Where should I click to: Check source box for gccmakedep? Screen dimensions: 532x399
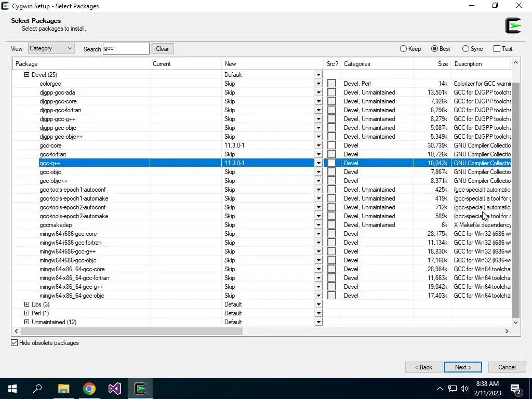331,224
